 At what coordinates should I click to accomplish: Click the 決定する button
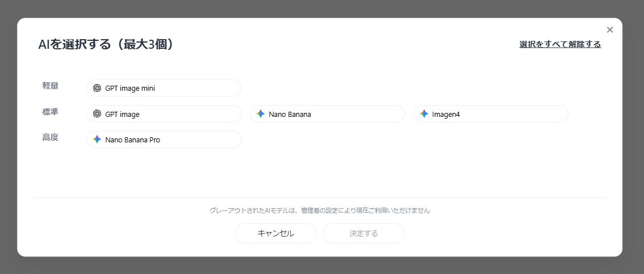(363, 233)
